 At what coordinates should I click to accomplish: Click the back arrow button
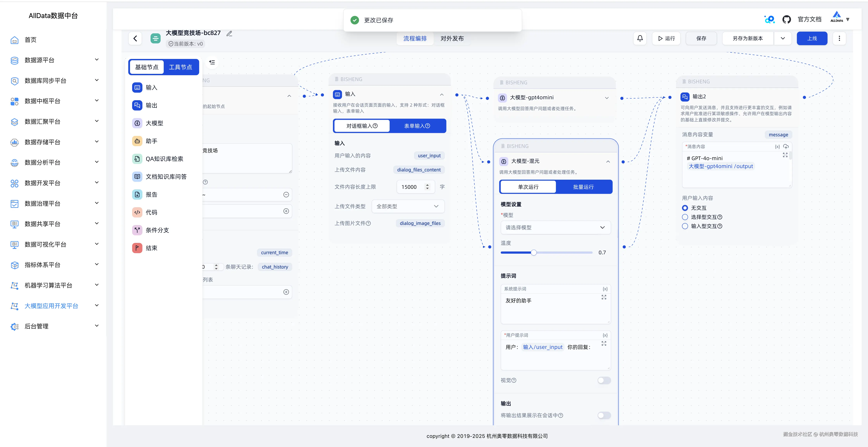[135, 38]
